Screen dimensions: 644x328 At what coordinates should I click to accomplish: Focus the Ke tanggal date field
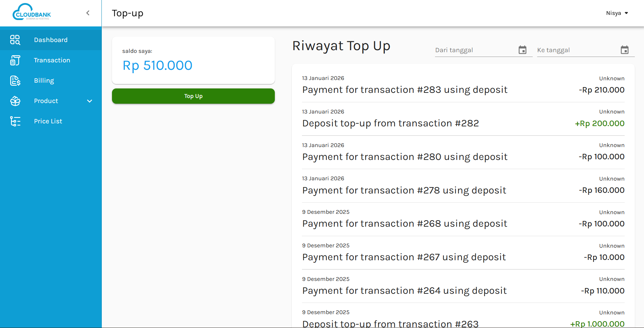pyautogui.click(x=576, y=50)
